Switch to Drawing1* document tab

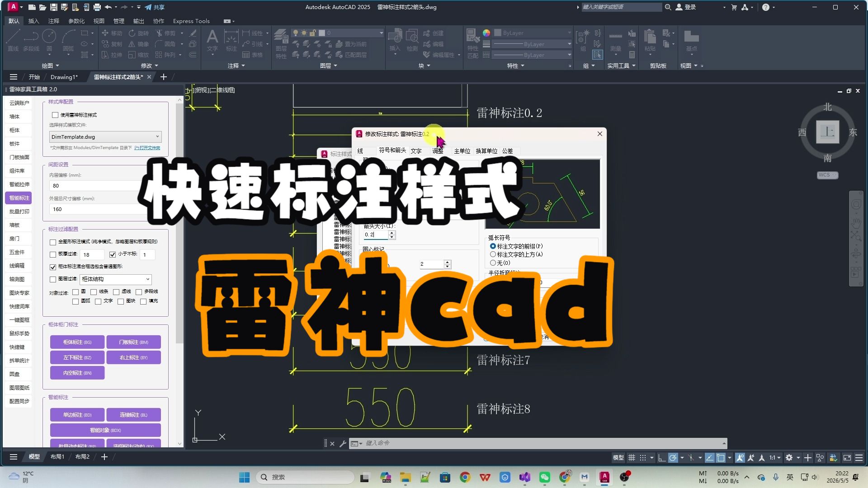[x=64, y=77]
